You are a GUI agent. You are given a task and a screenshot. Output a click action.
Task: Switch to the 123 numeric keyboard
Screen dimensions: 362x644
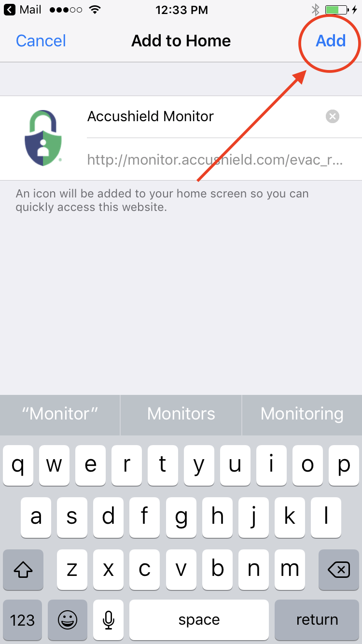click(23, 620)
